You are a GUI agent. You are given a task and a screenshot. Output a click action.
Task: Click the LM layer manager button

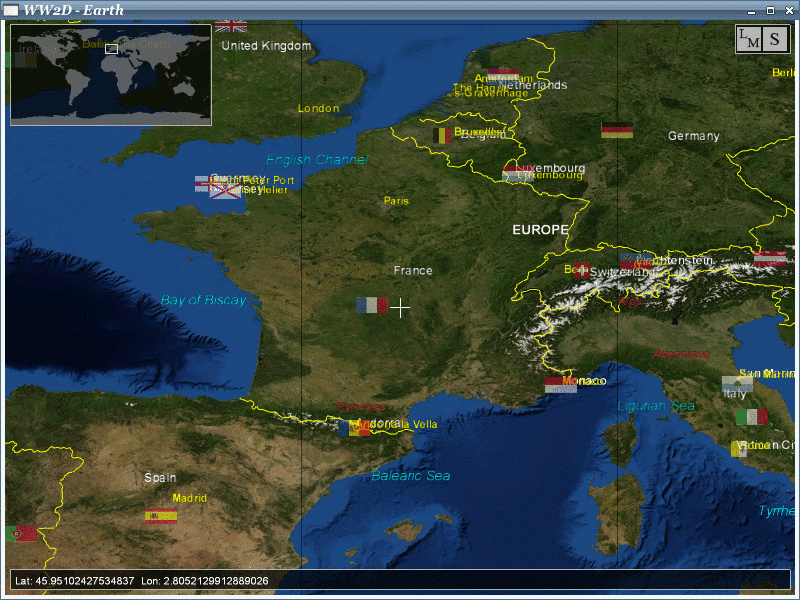(748, 38)
